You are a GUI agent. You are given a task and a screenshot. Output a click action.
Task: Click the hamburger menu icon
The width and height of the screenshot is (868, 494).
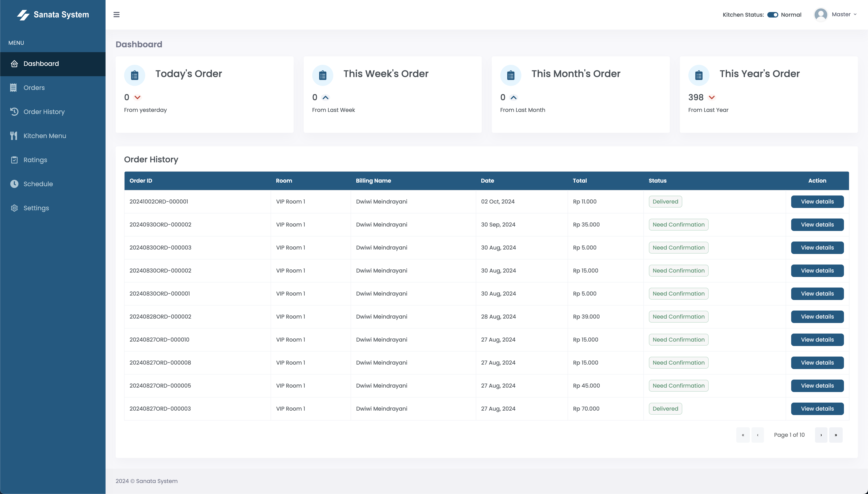click(116, 15)
